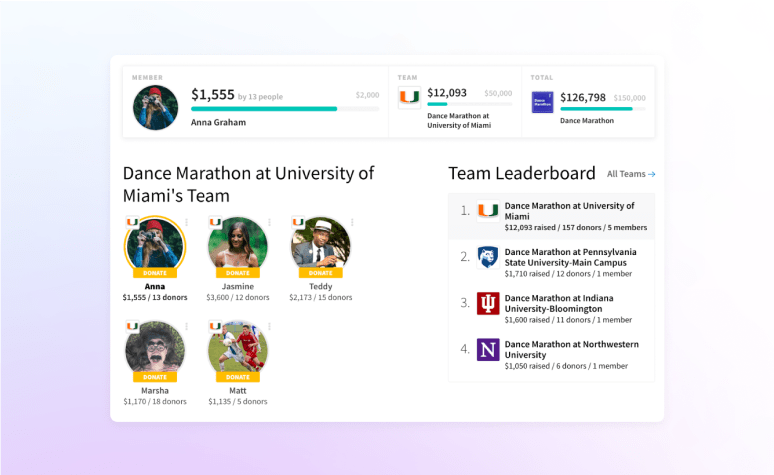The width and height of the screenshot is (774, 475).
Task: Open options menu dots beside Jasmine's avatar
Action: pos(270,223)
